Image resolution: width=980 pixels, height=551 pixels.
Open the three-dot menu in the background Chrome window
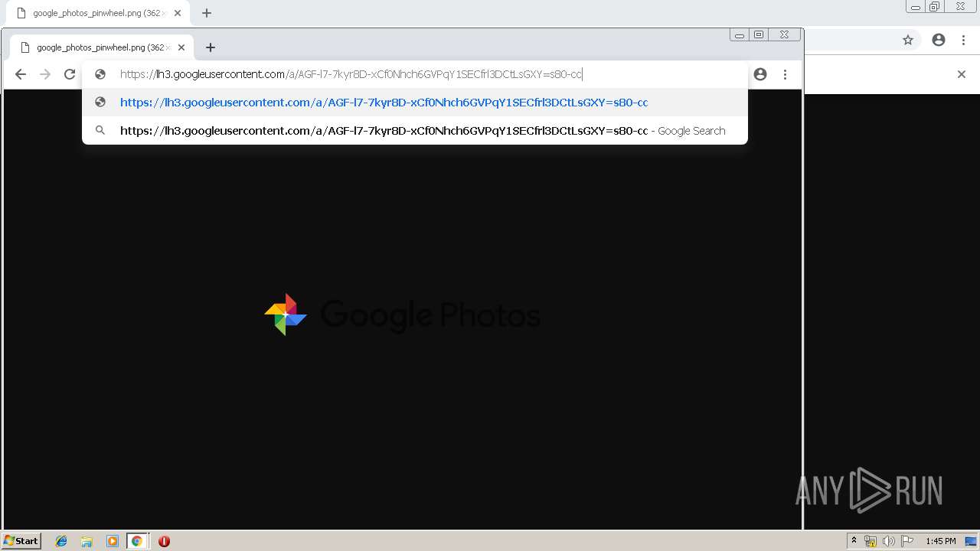[x=963, y=40]
